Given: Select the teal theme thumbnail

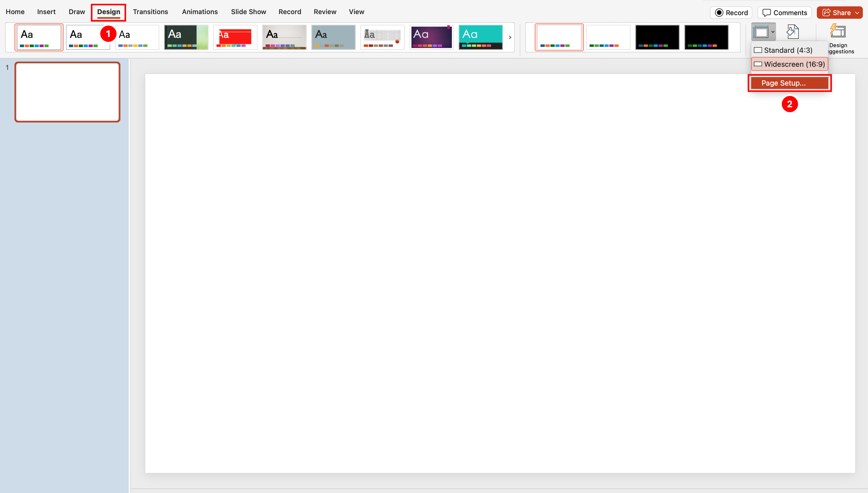Looking at the screenshot, I should tap(480, 37).
